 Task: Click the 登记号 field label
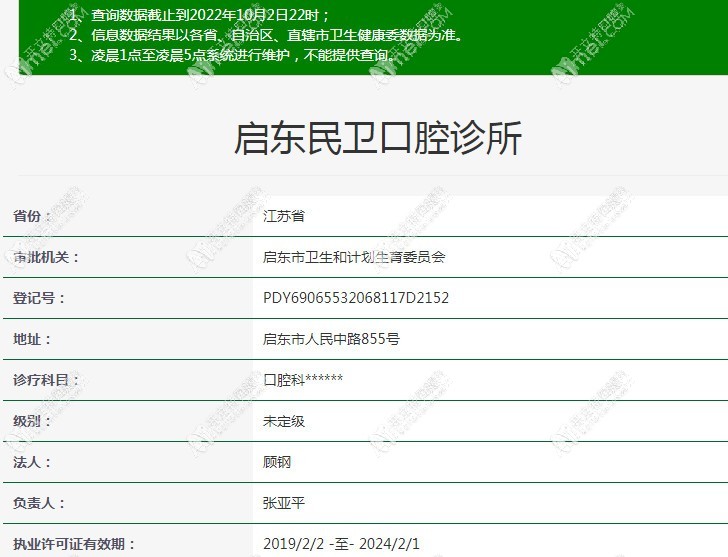39,298
